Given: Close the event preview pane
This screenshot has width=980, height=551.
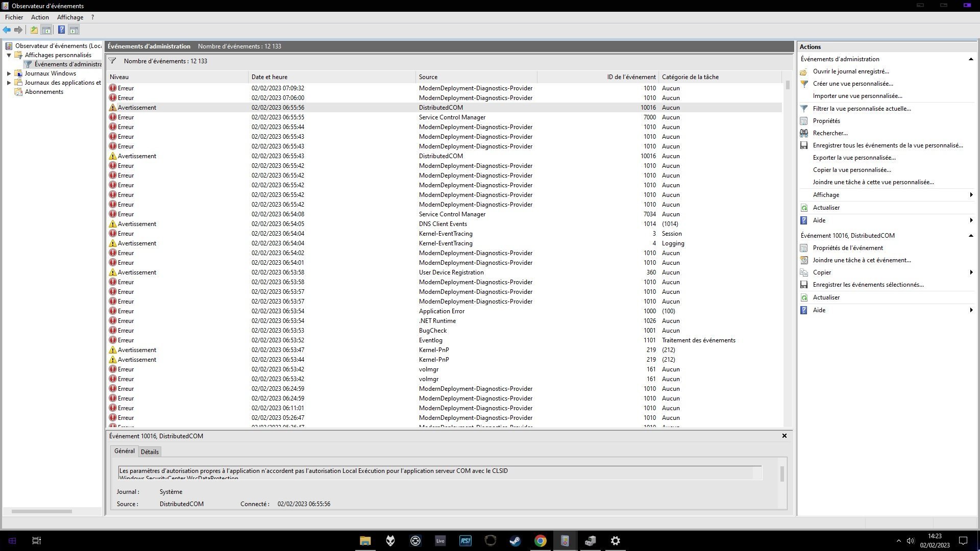Looking at the screenshot, I should point(785,436).
